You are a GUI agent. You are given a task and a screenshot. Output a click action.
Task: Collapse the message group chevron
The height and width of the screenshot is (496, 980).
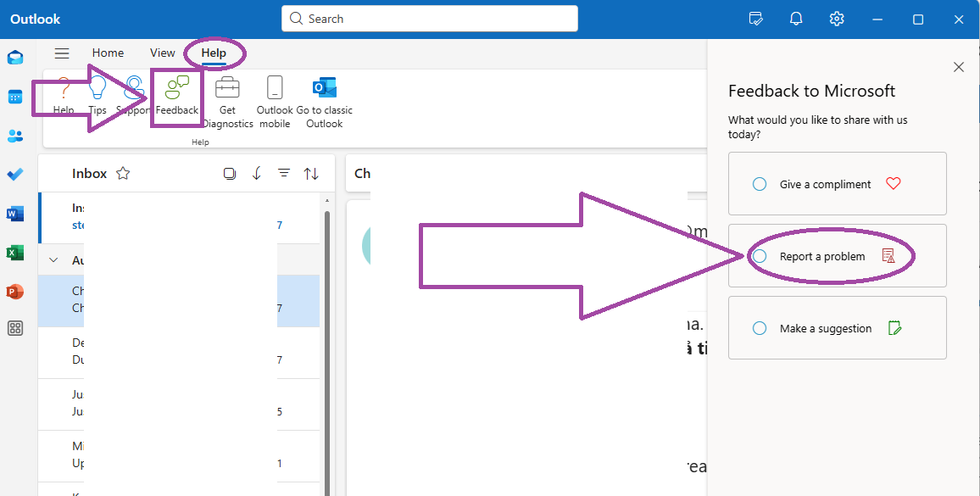(x=53, y=259)
